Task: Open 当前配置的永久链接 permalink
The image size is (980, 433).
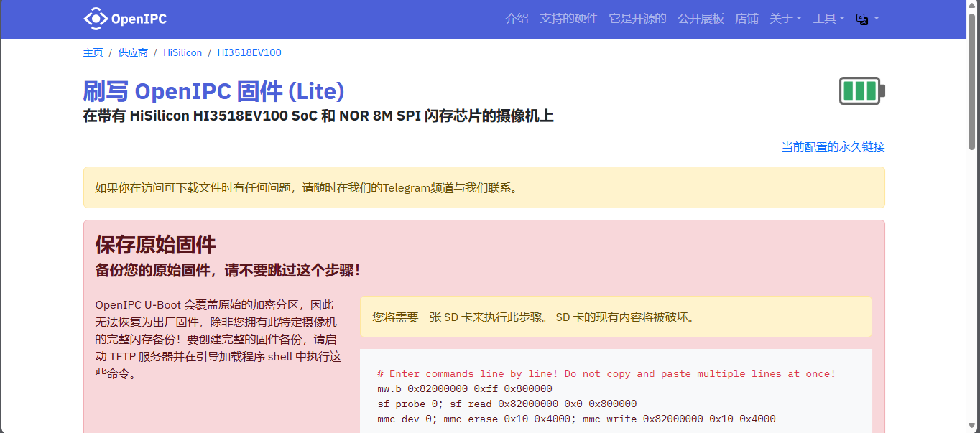Action: coord(833,146)
